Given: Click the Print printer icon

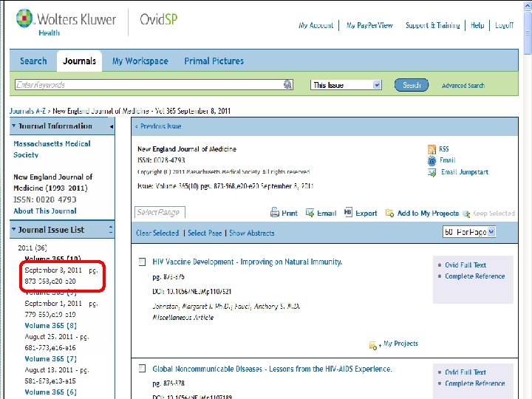Looking at the screenshot, I should tap(274, 213).
